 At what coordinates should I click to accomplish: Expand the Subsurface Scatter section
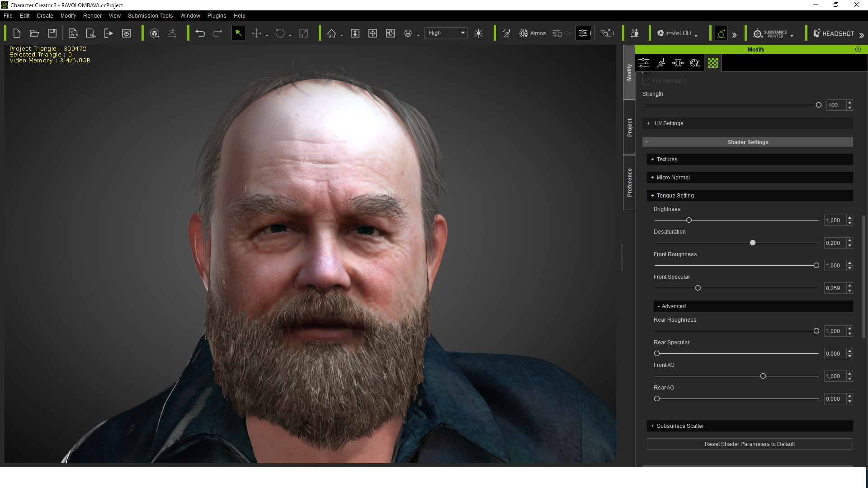750,426
